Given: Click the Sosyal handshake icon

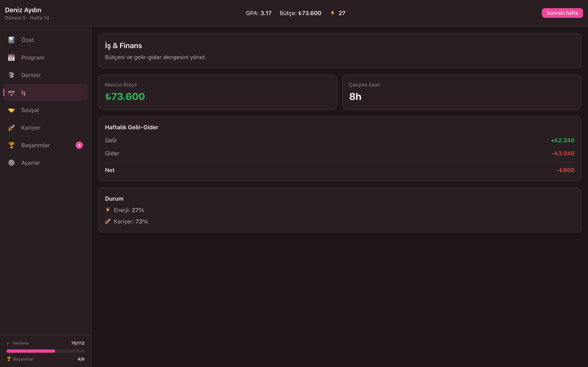Looking at the screenshot, I should [x=11, y=110].
